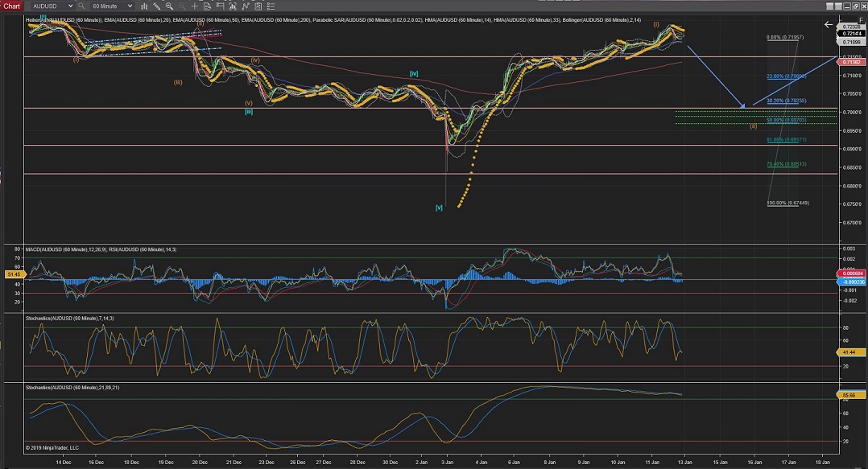This screenshot has width=868, height=469.
Task: Click the 28 Dec date label
Action: pyautogui.click(x=358, y=462)
